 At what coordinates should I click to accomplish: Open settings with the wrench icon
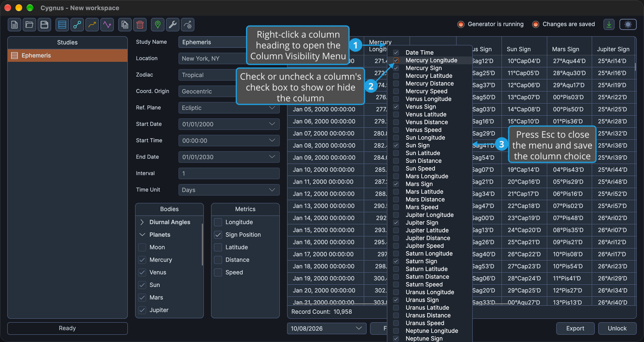pos(173,25)
